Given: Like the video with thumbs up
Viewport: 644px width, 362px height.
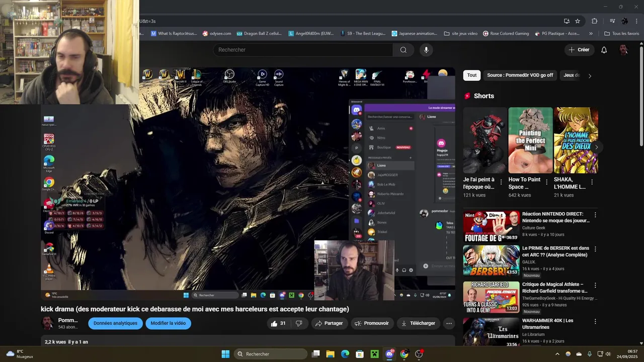Looking at the screenshot, I should coord(279,323).
